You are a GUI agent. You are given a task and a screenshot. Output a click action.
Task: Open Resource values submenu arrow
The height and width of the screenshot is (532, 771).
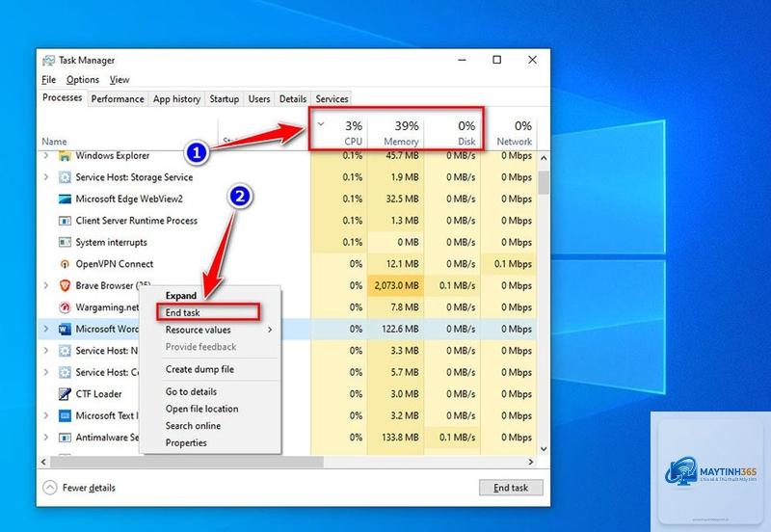click(270, 330)
